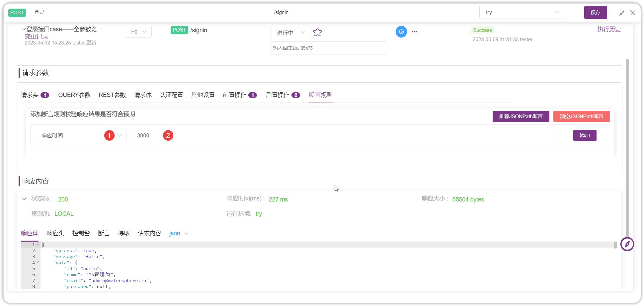644x306 pixels.
Task: Click the 清空JSONPath断言 button
Action: (x=582, y=116)
